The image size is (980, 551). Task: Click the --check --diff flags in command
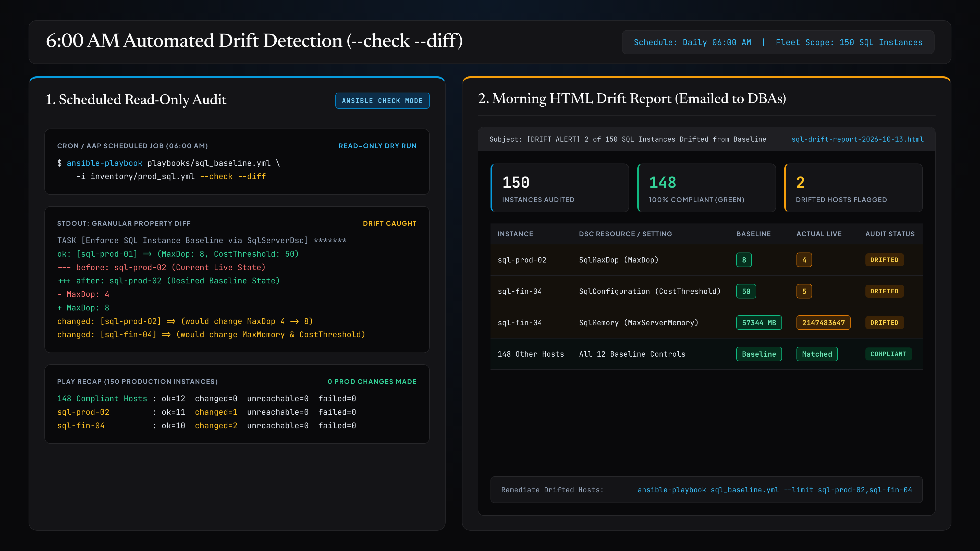pos(233,177)
